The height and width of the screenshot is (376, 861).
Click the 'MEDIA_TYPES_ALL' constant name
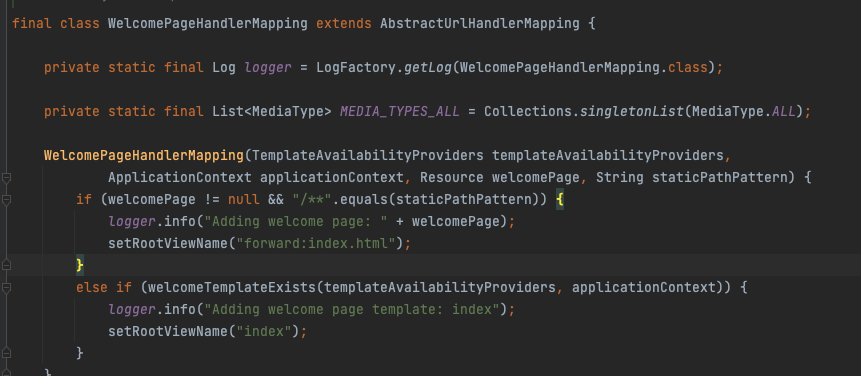click(x=399, y=111)
